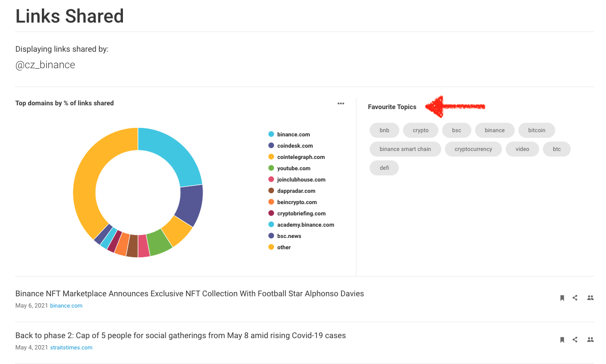Open the chart options menu (three dots)

click(x=340, y=103)
